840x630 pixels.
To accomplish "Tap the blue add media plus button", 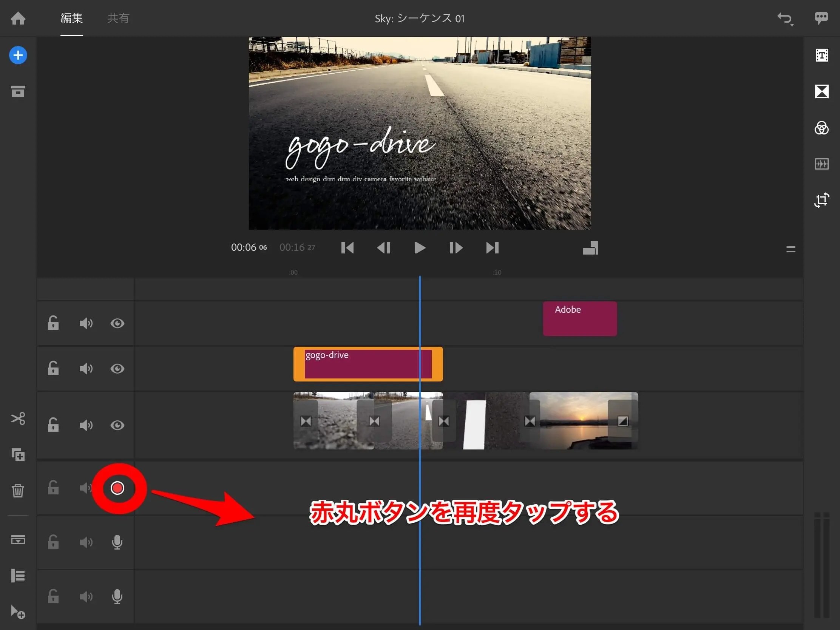I will point(18,56).
